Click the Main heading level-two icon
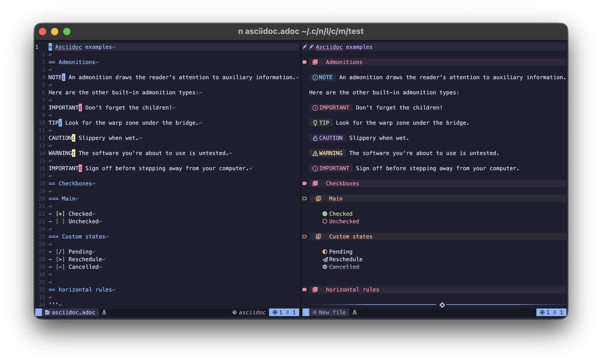The width and height of the screenshot is (602, 364). click(x=318, y=199)
